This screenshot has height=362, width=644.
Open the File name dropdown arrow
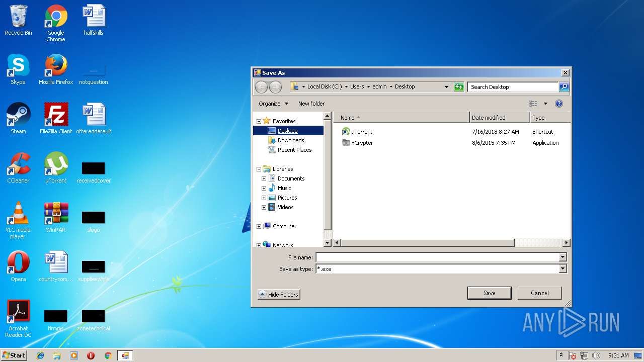[x=563, y=257]
